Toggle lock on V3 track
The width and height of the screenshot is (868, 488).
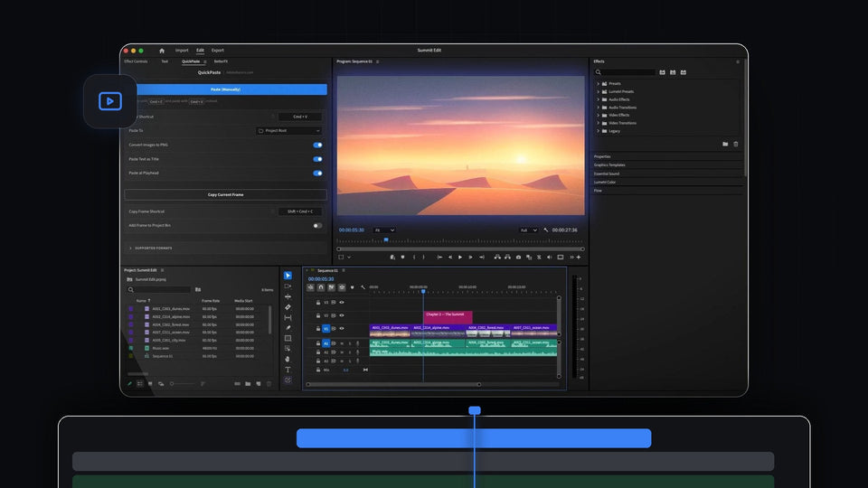tap(318, 303)
